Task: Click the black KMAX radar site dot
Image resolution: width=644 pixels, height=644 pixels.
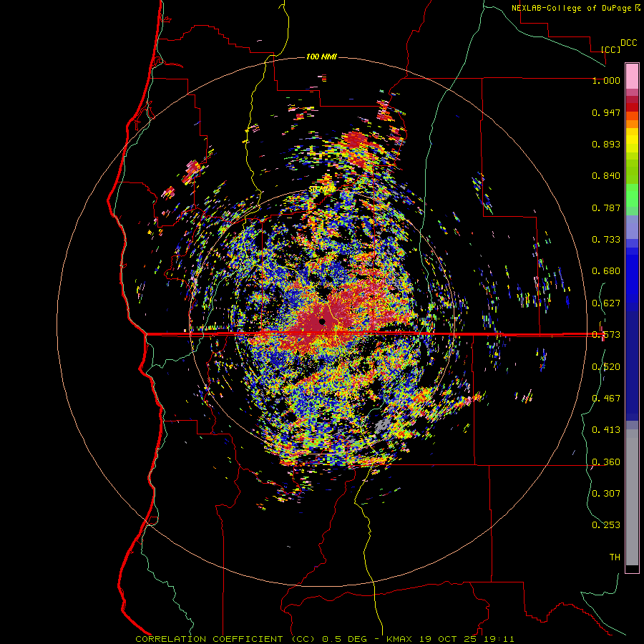Action: [x=322, y=321]
